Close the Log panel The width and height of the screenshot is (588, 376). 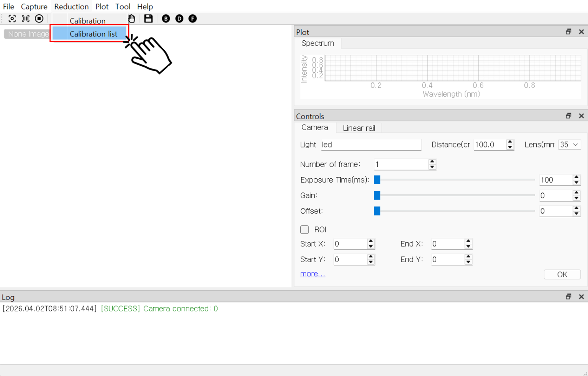[581, 297]
